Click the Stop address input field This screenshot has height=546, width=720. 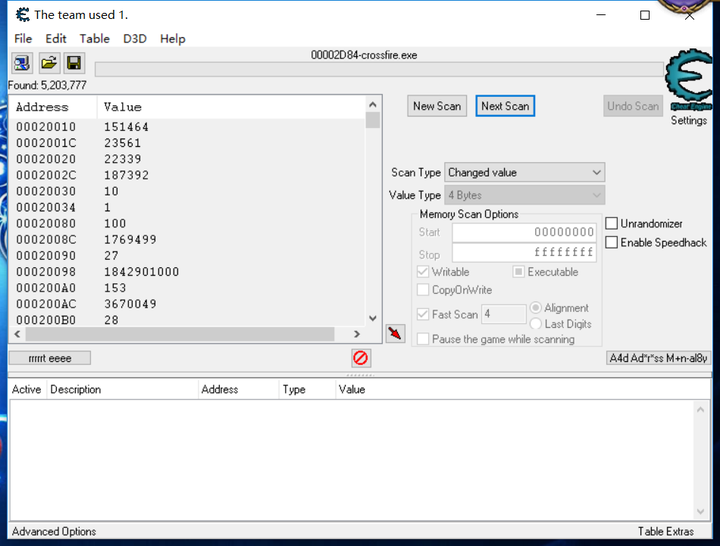click(x=524, y=253)
